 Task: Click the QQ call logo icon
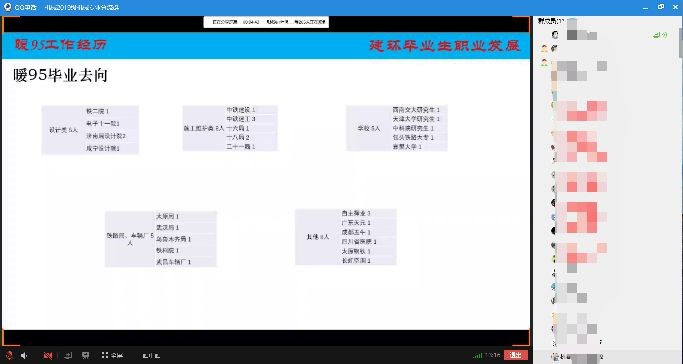pyautogui.click(x=7, y=7)
